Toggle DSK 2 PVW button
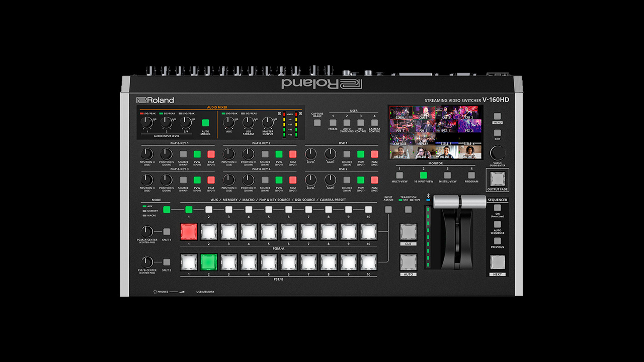644x362 pixels. click(360, 180)
